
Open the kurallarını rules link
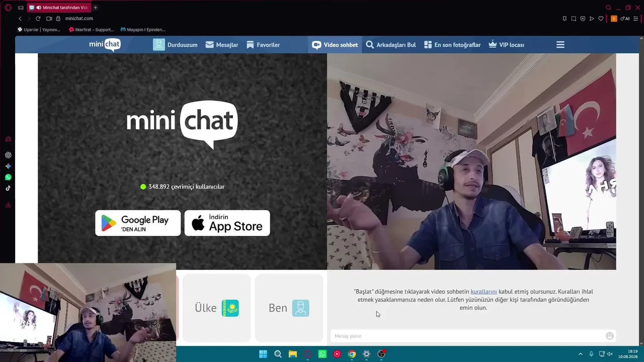pyautogui.click(x=484, y=292)
